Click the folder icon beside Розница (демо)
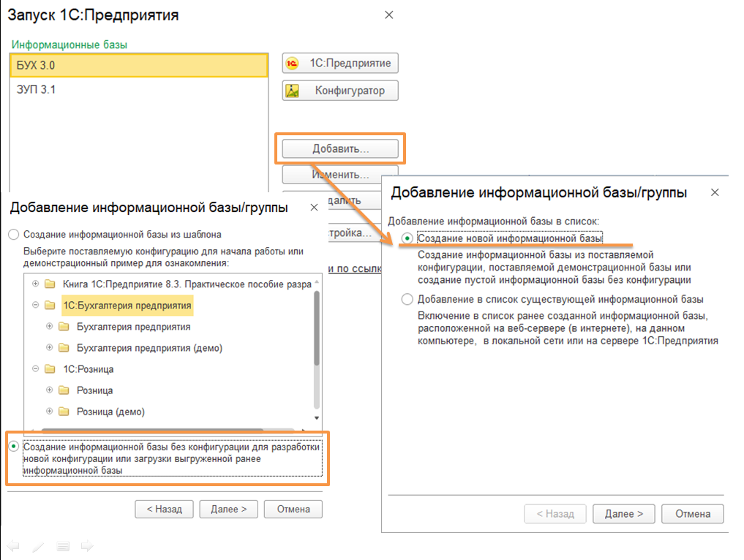This screenshot has height=560, width=744. (x=64, y=412)
